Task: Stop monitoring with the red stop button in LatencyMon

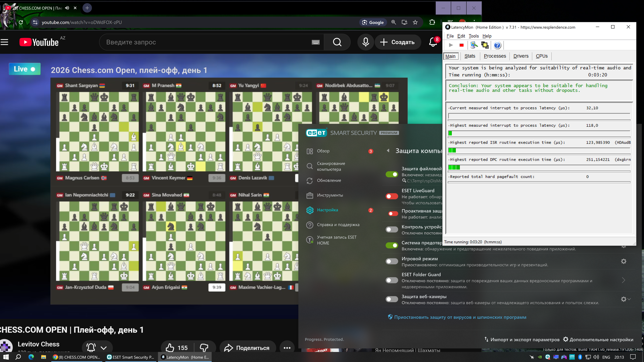Action: point(462,45)
